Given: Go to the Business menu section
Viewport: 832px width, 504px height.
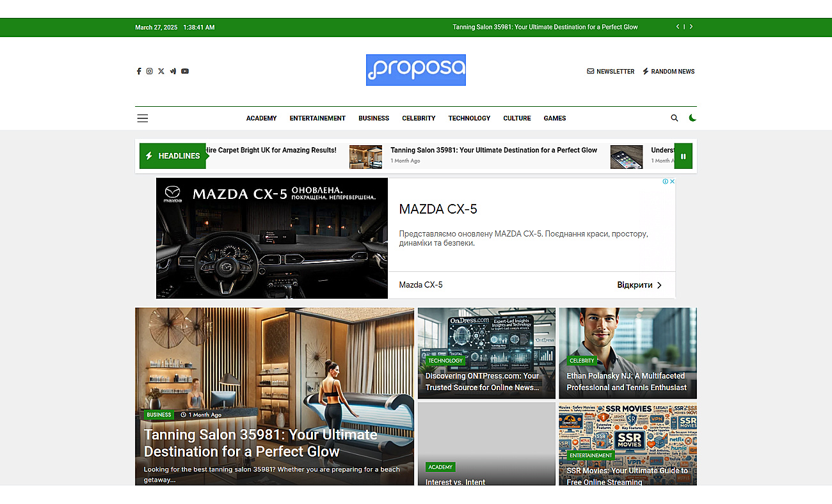Looking at the screenshot, I should [x=374, y=118].
